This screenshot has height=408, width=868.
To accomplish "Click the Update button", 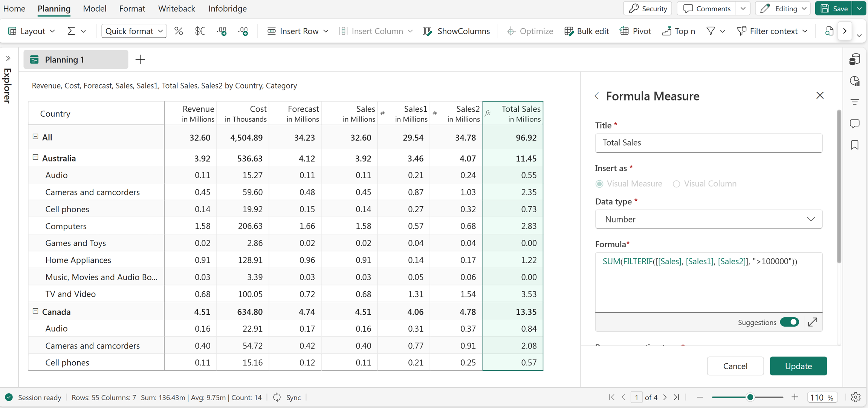I will [x=798, y=366].
